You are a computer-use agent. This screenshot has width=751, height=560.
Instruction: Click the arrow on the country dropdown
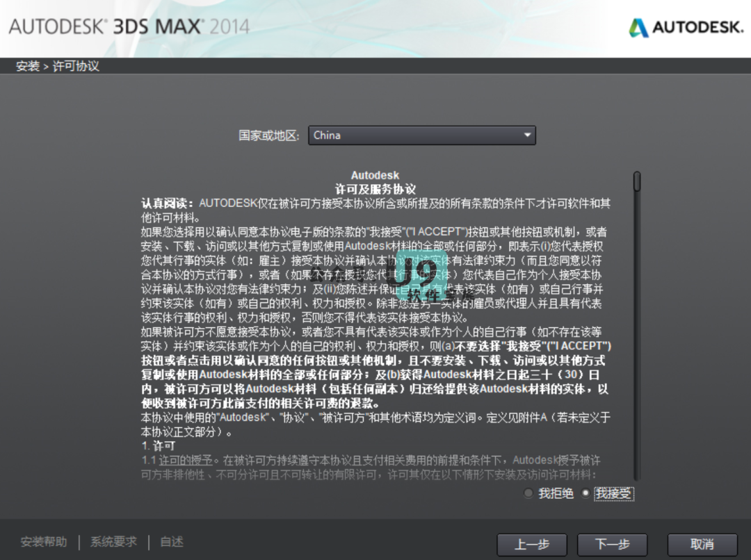click(527, 135)
